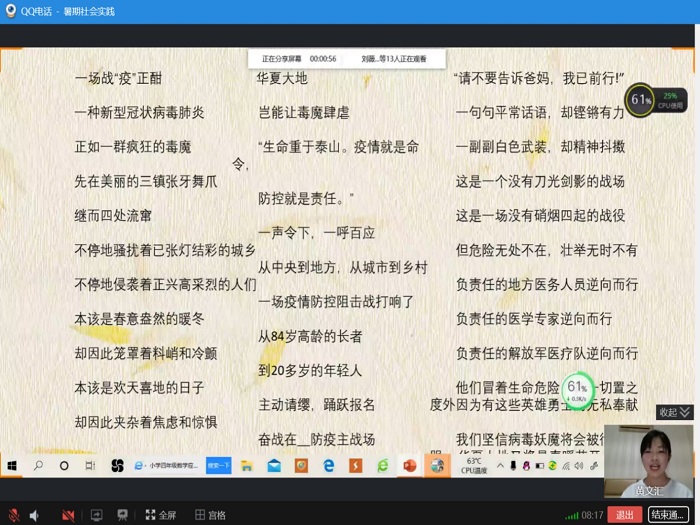Screen dimensions: 700x525
Task: Click the QQ电话 icon in the title bar
Action: click(11, 11)
